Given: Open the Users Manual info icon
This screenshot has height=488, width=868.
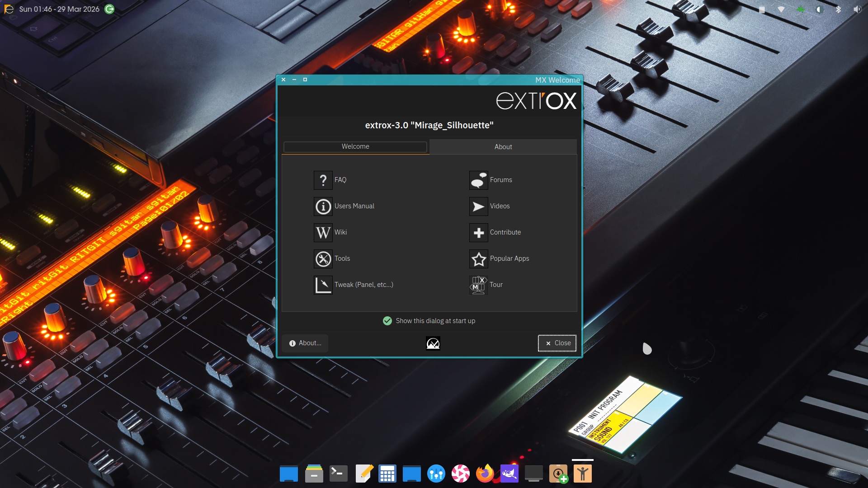Looking at the screenshot, I should click(x=323, y=206).
